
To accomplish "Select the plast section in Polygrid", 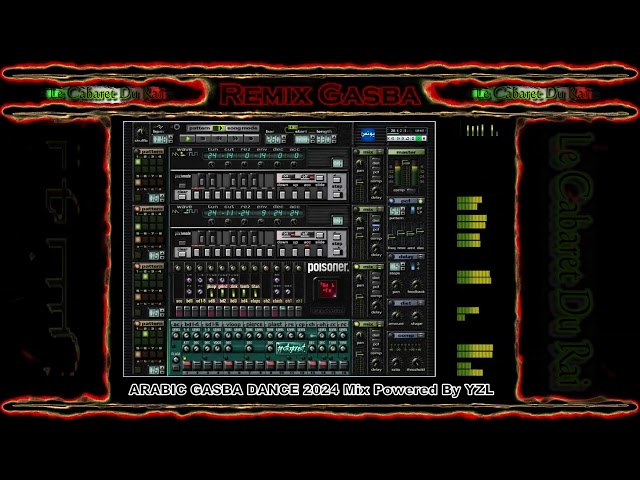I will click(275, 324).
